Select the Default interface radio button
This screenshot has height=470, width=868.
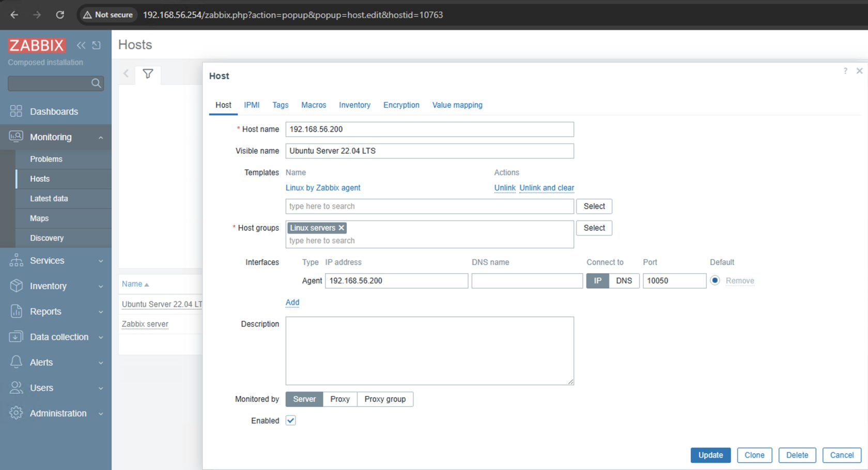coord(715,280)
